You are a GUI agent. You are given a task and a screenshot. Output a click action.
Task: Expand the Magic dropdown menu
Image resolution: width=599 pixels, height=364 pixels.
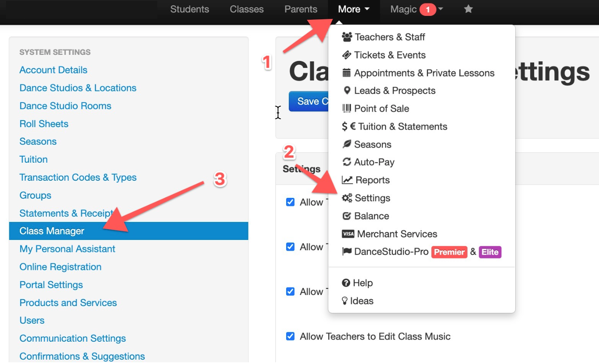(417, 9)
